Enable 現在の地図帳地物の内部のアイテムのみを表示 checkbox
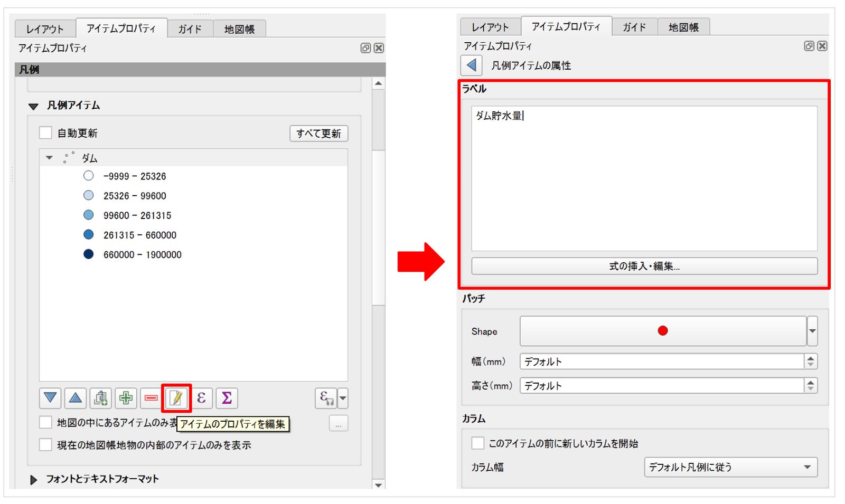This screenshot has width=845, height=504. pos(46,444)
